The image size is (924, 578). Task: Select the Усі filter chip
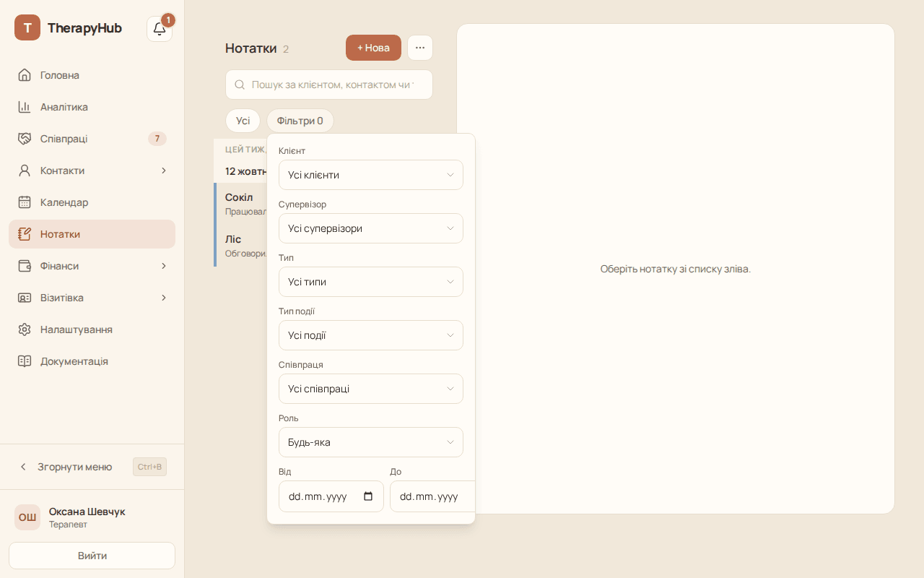(243, 121)
